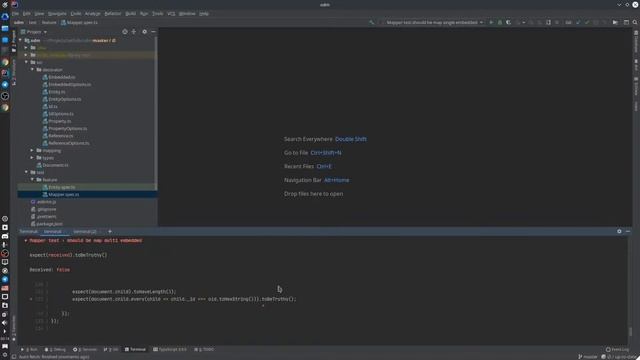
Task: Open the Git tool window in bottom bar
Action: (111, 349)
